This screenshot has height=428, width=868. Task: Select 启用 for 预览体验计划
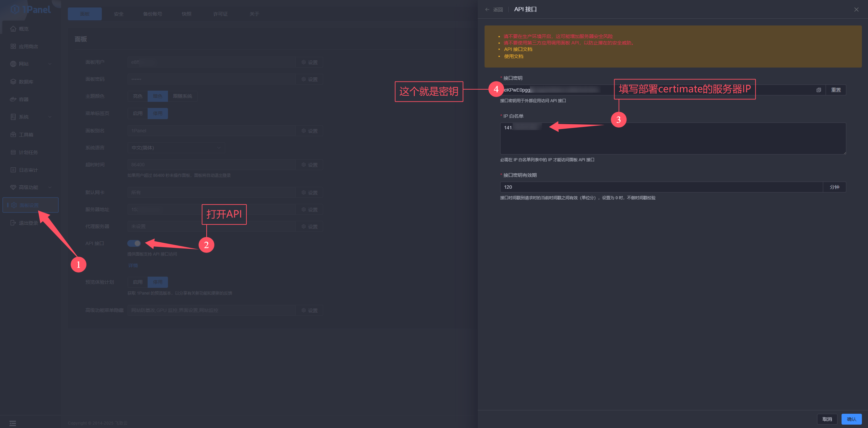(x=138, y=282)
